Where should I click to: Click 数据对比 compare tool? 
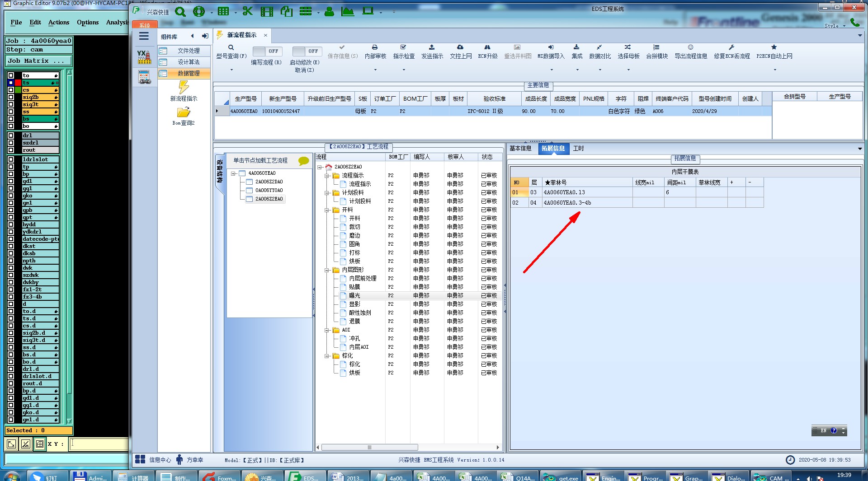pyautogui.click(x=599, y=52)
